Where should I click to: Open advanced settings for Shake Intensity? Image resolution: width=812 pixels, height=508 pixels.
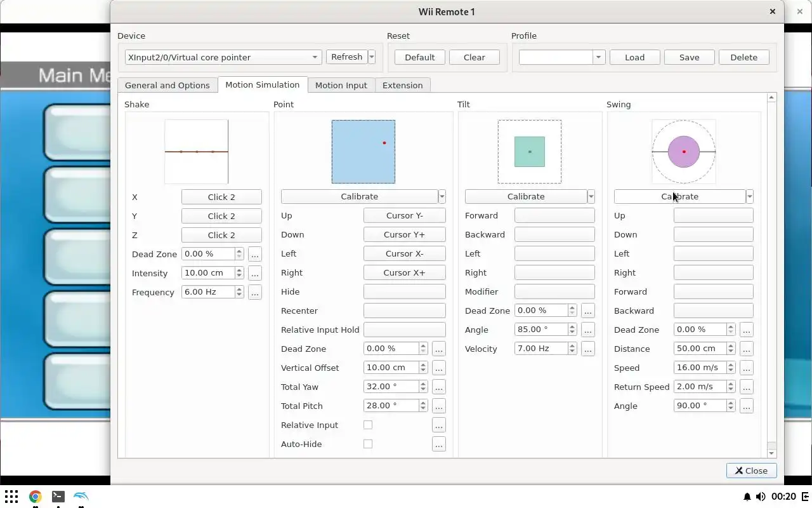pos(255,273)
